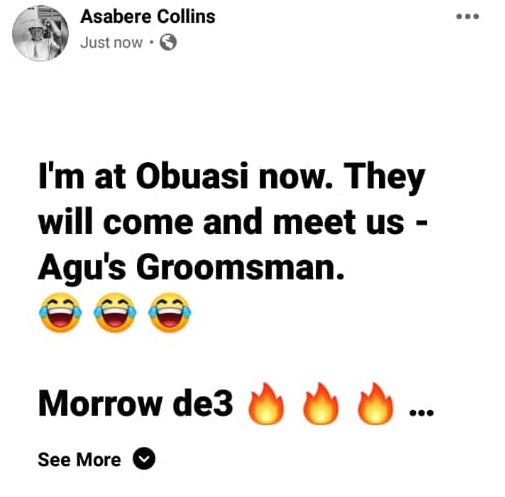Viewport: 505px width, 497px height.
Task: Click the last fire emoji
Action: (x=375, y=404)
